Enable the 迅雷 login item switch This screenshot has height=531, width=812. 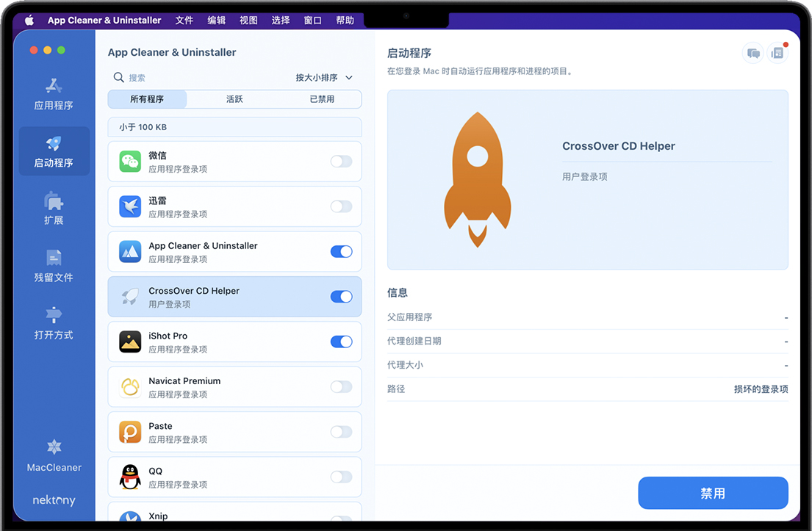[341, 206]
